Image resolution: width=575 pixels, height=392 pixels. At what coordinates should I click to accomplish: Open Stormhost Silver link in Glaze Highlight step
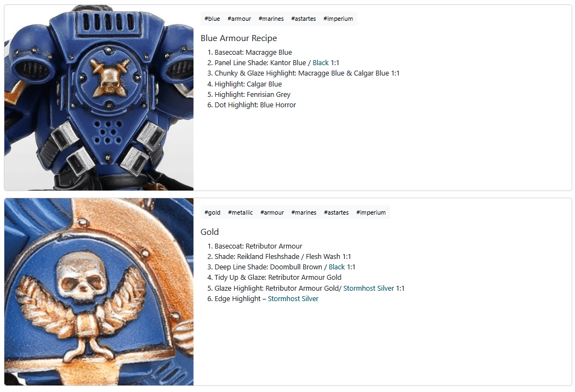pyautogui.click(x=368, y=289)
